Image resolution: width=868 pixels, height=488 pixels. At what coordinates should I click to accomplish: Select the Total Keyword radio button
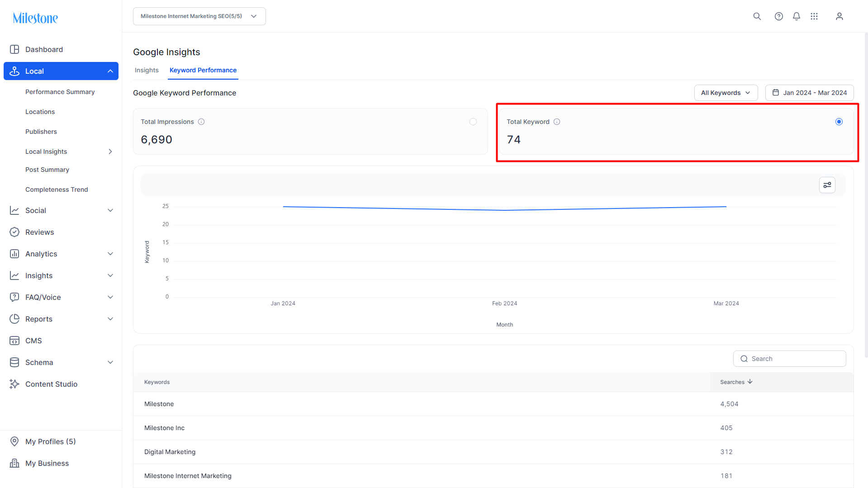tap(839, 122)
